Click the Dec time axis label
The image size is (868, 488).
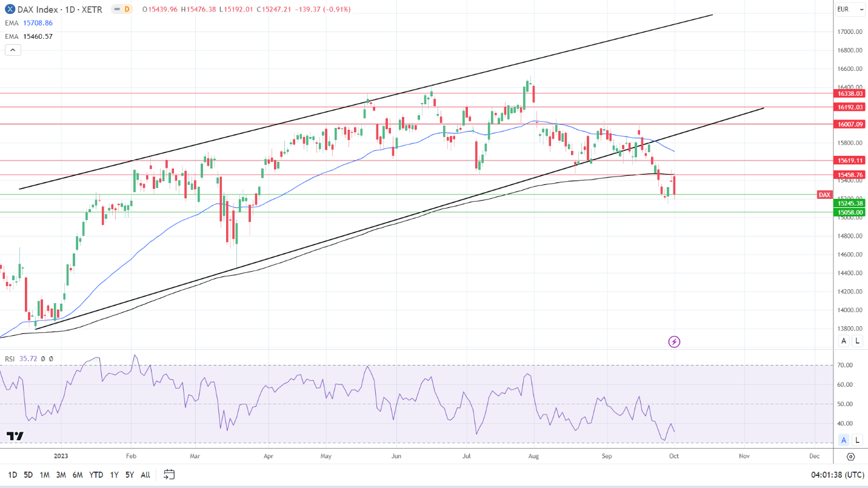(814, 456)
